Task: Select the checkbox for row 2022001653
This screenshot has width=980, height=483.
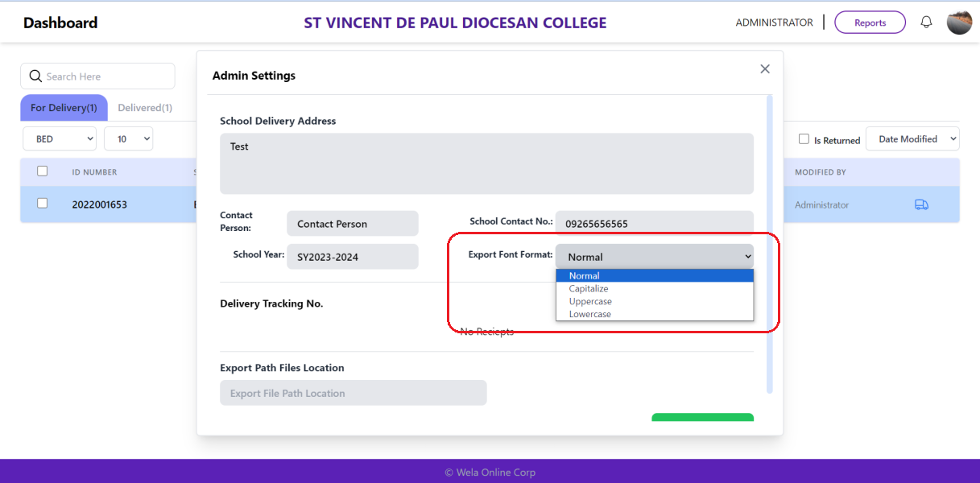Action: click(x=43, y=204)
